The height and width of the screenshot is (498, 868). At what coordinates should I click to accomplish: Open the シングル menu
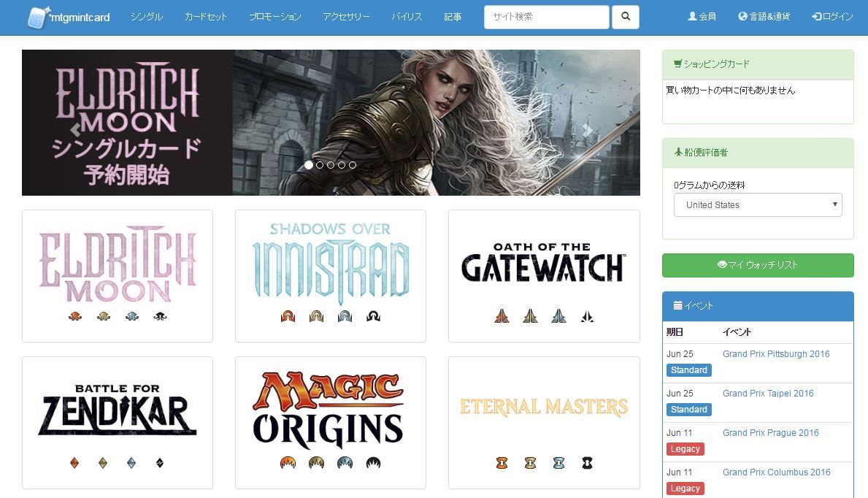pos(147,17)
